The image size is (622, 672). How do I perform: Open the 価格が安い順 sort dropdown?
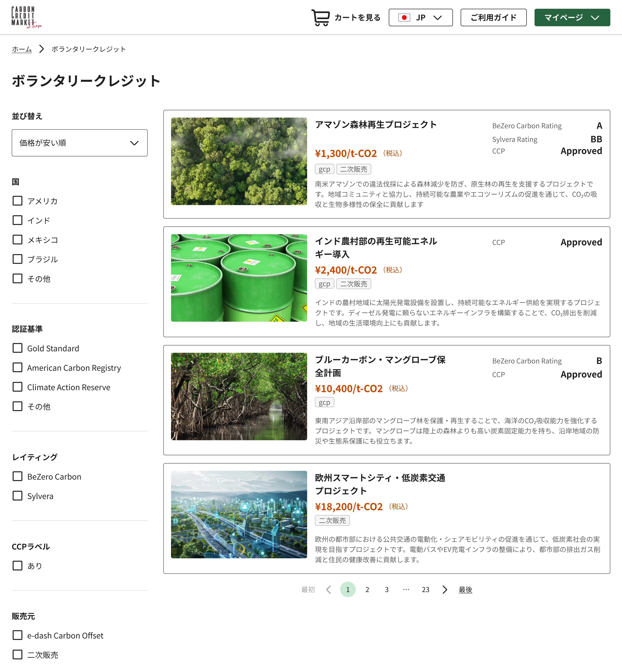pos(79,143)
